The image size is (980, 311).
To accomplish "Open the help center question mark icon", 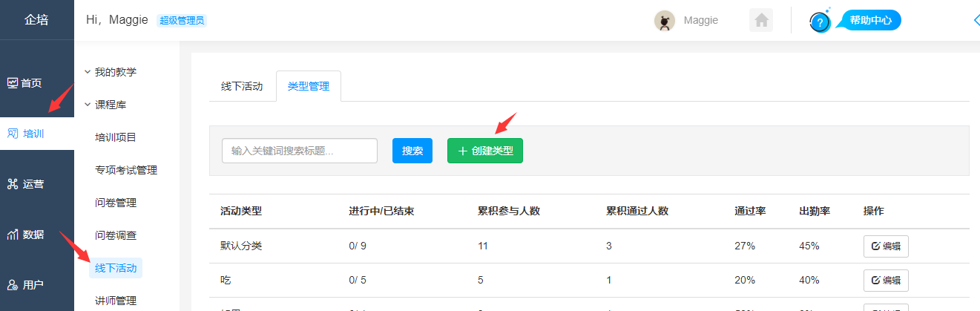I will (820, 22).
